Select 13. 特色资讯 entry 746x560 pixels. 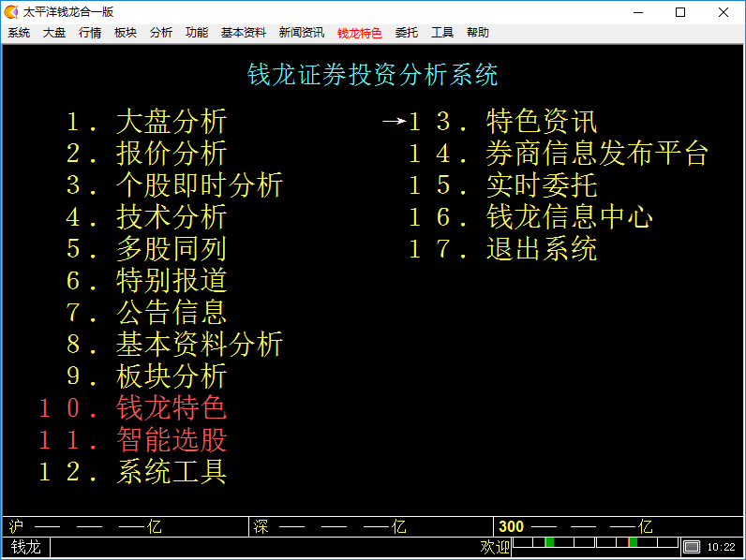[x=502, y=121]
